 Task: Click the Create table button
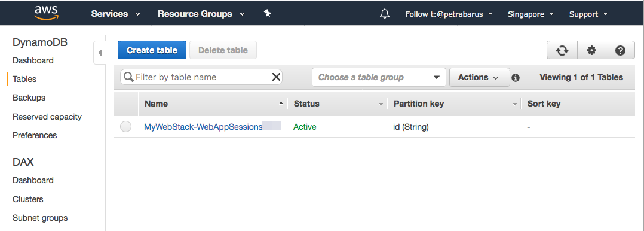coord(152,50)
